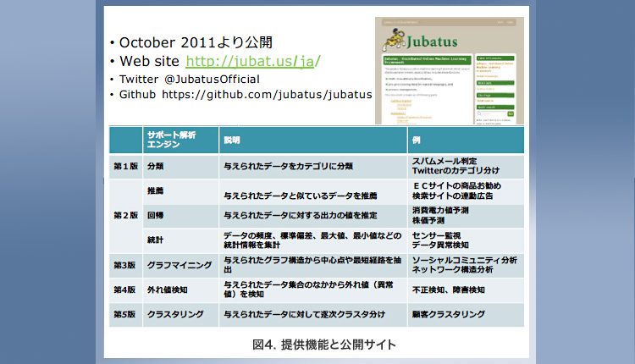Click 'Twitter @JubatusOfficial' text
The width and height of the screenshot is (635, 364).
(x=190, y=79)
